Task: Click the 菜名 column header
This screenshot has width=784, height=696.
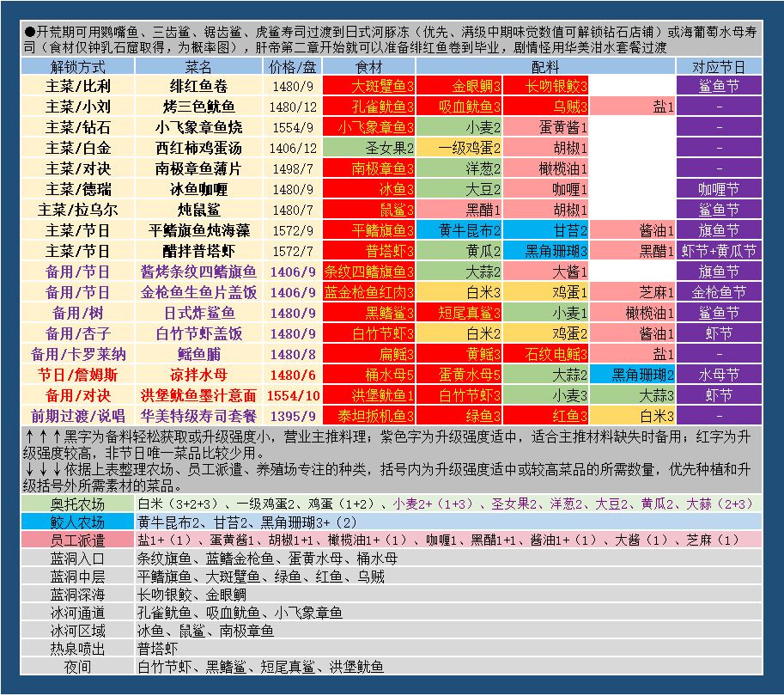Action: (x=198, y=66)
